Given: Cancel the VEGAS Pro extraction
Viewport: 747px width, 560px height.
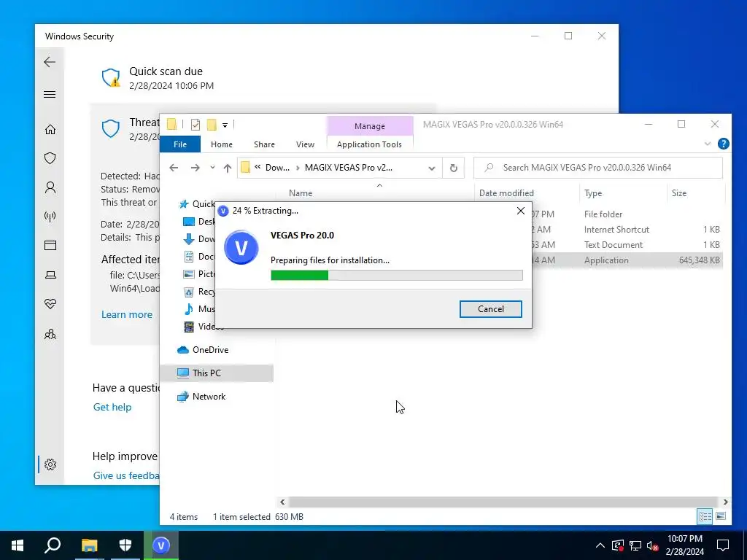Looking at the screenshot, I should [490, 309].
